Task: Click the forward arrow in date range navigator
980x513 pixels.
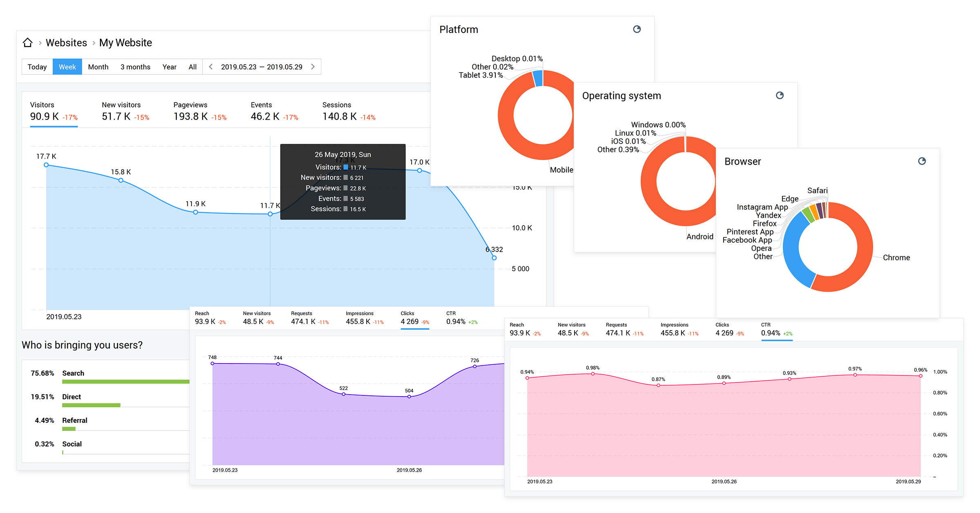Action: (314, 67)
